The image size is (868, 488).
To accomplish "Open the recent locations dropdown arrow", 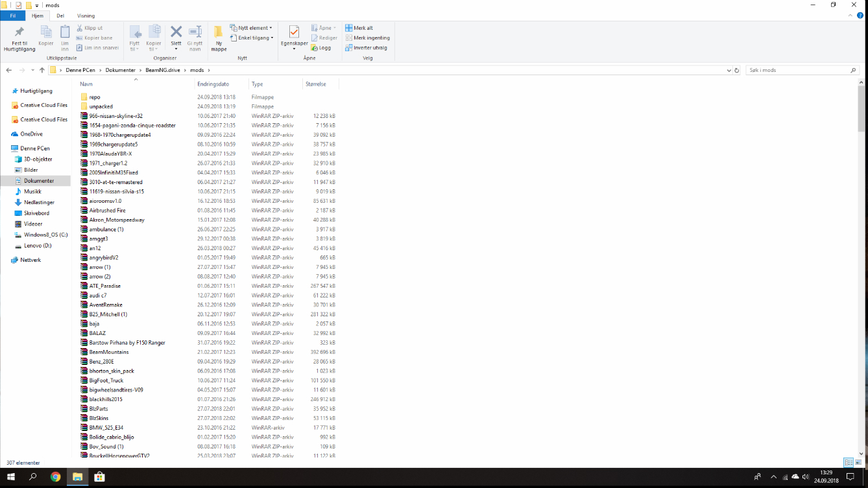I will (33, 70).
